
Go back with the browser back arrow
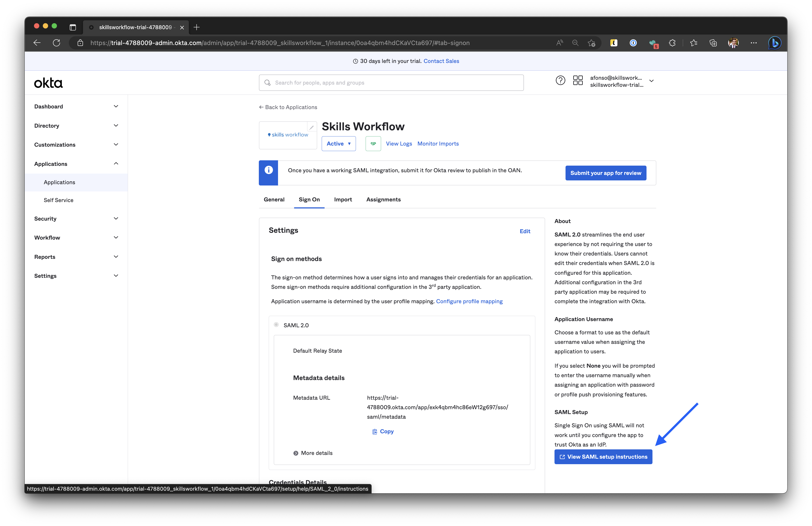pyautogui.click(x=37, y=43)
